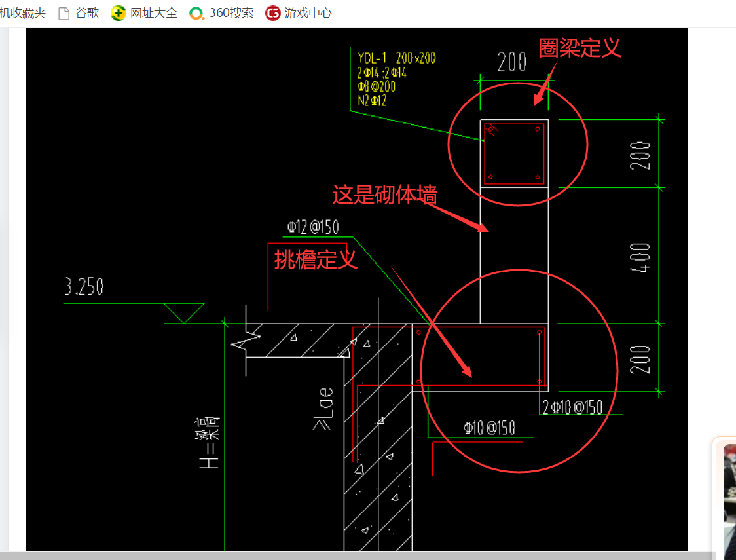
Task: Open the 游戏中心 bookmark label
Action: (308, 13)
